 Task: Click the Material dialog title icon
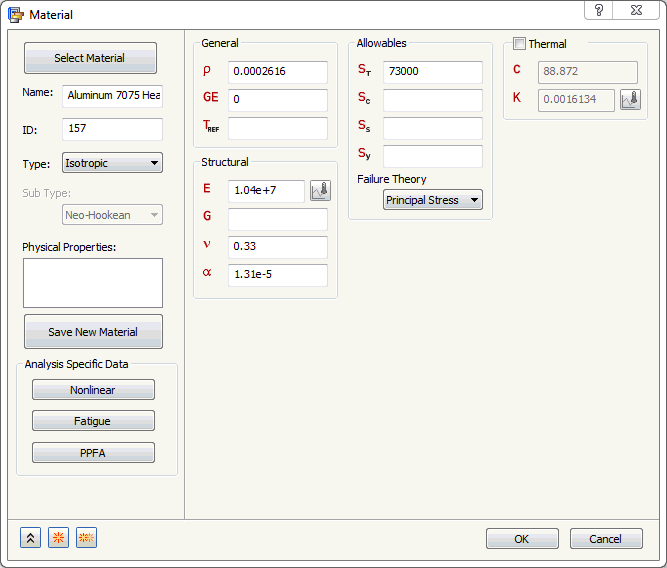point(16,15)
